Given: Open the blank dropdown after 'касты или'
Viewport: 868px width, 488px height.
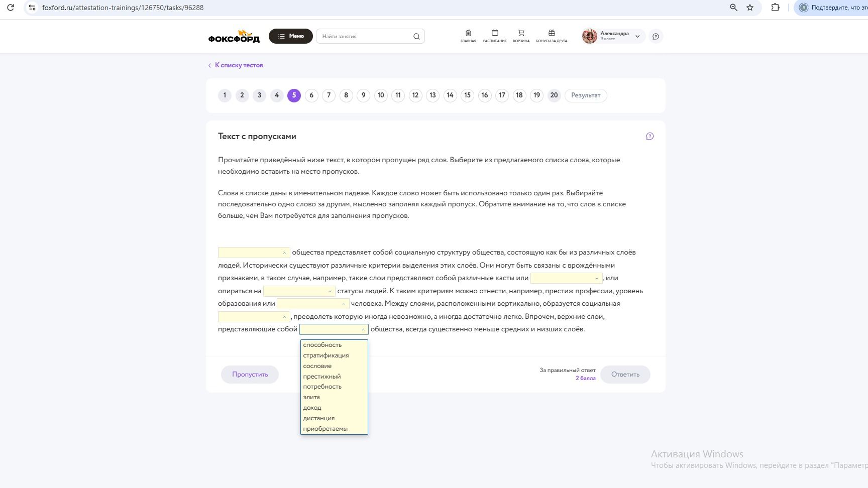Looking at the screenshot, I should [x=566, y=278].
